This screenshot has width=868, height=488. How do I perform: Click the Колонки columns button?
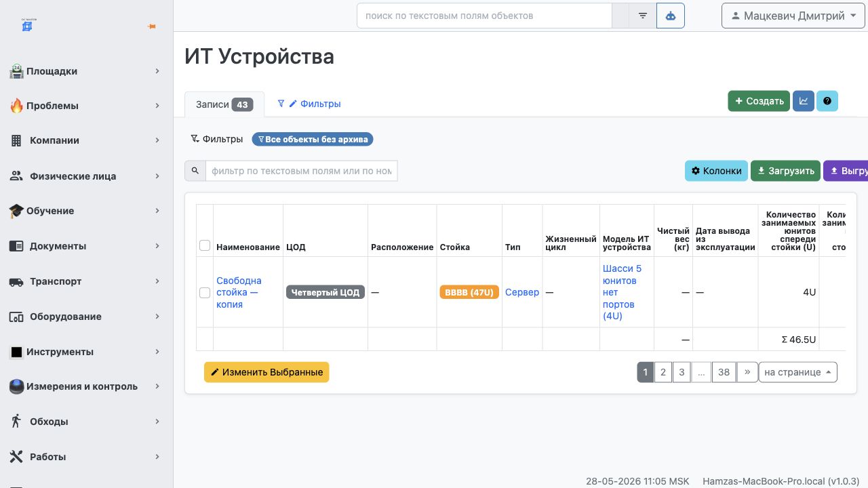click(x=716, y=171)
